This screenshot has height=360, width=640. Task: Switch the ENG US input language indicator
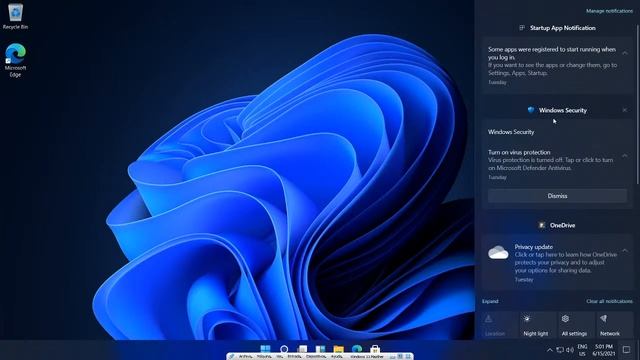point(582,350)
